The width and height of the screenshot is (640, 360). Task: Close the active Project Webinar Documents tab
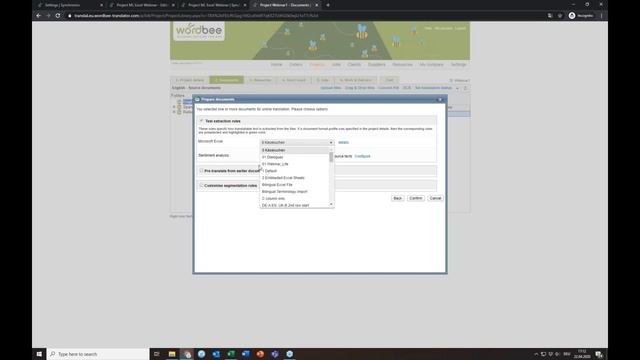(316, 5)
